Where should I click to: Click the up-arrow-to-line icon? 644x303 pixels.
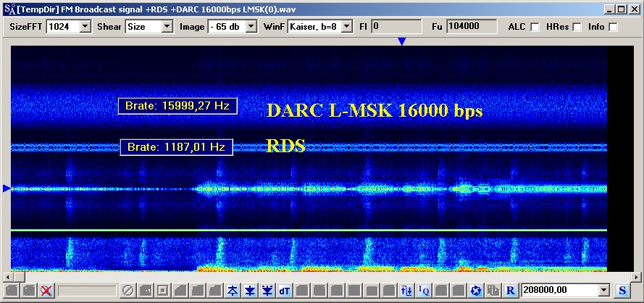click(233, 291)
